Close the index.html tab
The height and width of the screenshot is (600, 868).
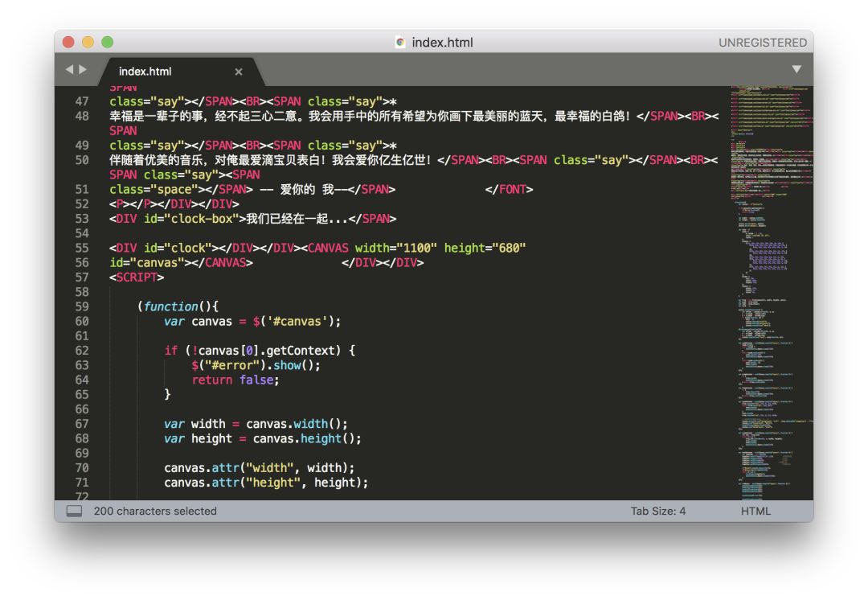coord(239,72)
